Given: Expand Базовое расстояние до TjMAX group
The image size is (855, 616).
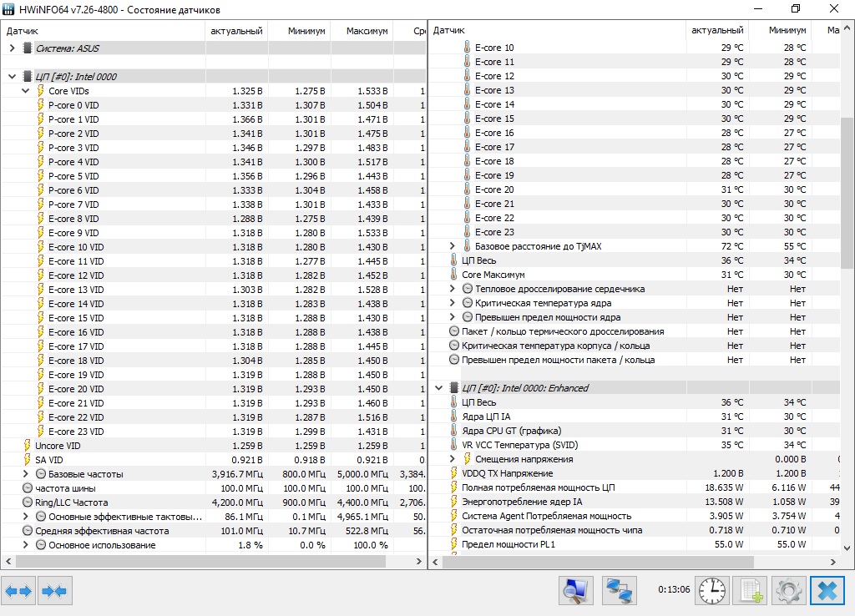Looking at the screenshot, I should tap(452, 246).
